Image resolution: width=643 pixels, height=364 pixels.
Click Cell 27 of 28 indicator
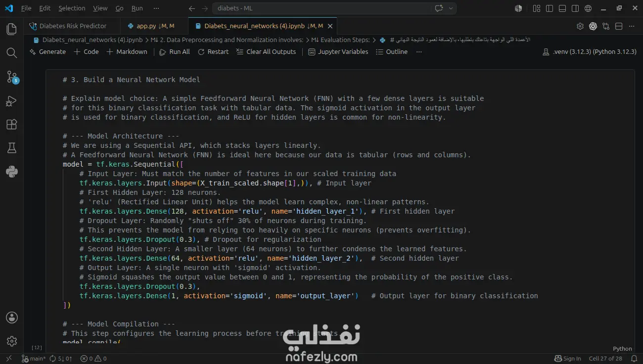605,359
